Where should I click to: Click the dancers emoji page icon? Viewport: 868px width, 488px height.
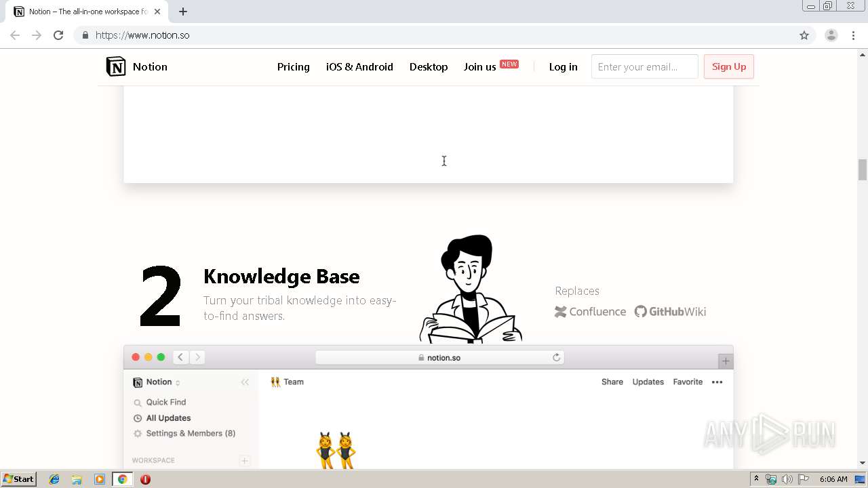(336, 450)
